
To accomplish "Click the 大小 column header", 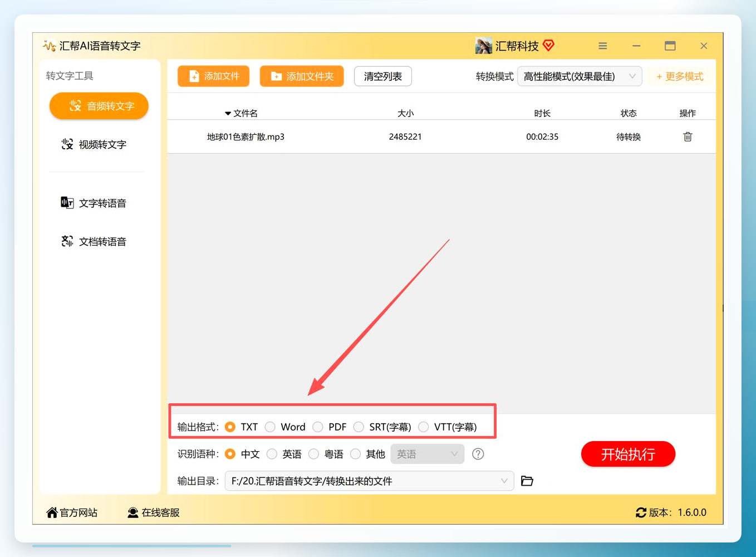I will pyautogui.click(x=405, y=113).
